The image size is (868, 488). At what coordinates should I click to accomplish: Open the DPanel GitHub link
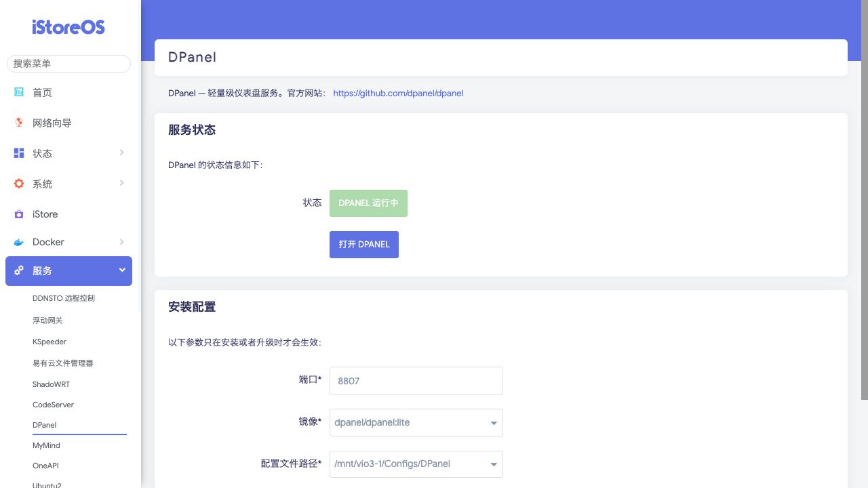tap(398, 94)
